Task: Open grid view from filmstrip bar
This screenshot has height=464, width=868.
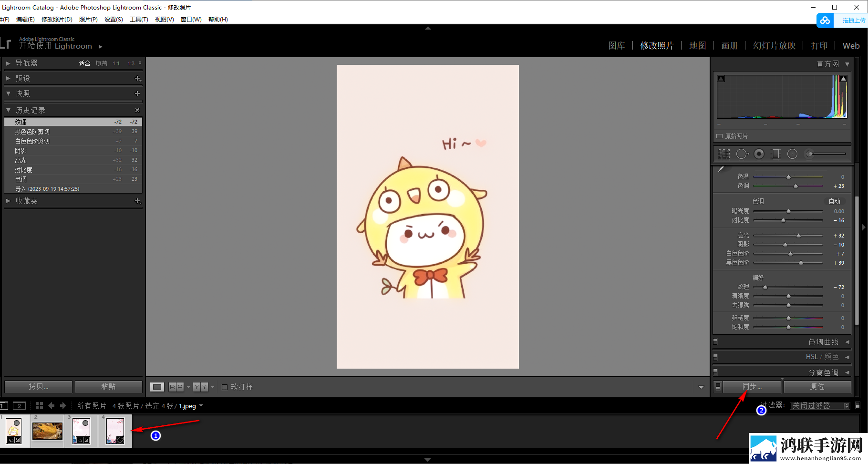Action: click(x=39, y=406)
